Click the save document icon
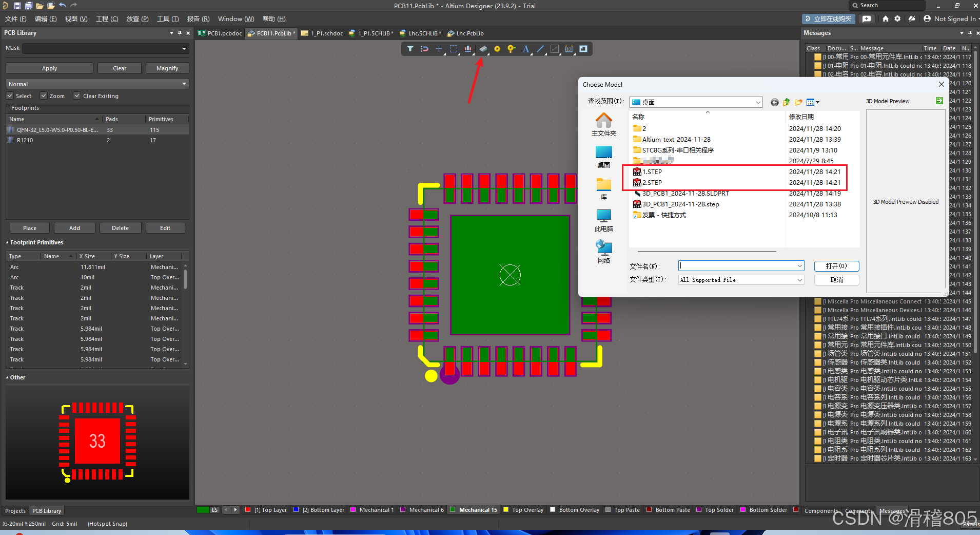The image size is (980, 535). click(17, 6)
